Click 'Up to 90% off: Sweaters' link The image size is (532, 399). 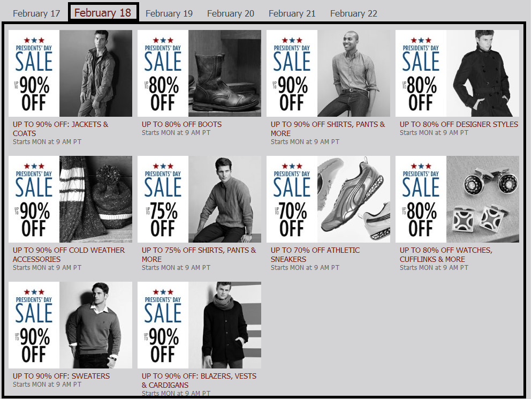[61, 376]
